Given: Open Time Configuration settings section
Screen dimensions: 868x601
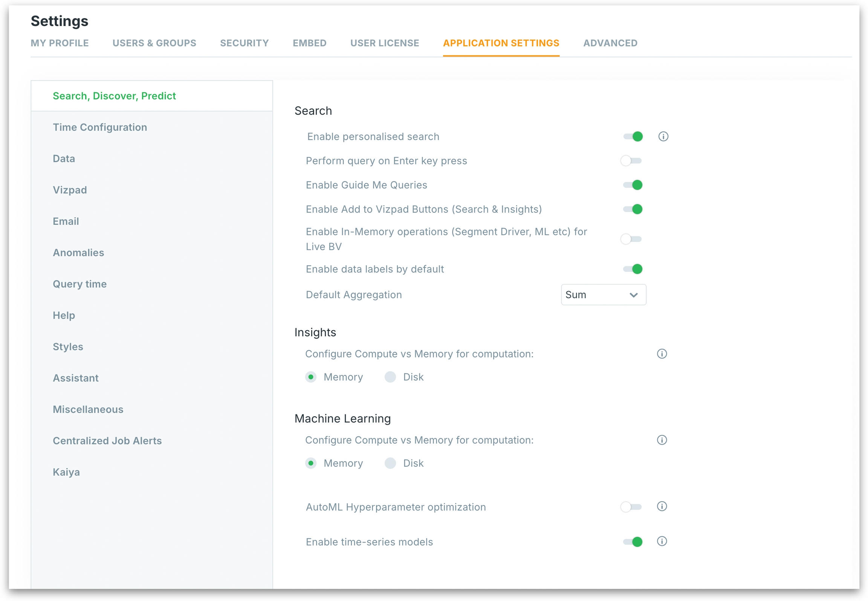Looking at the screenshot, I should click(x=100, y=127).
